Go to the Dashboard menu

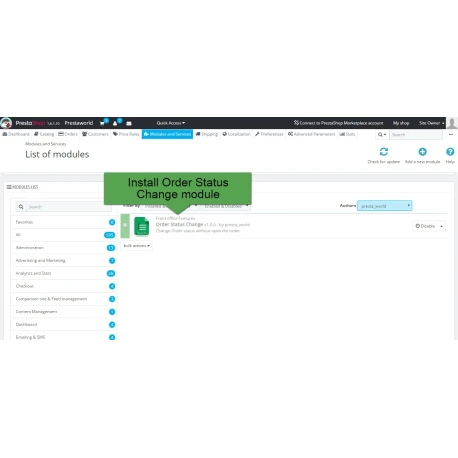[x=16, y=134]
